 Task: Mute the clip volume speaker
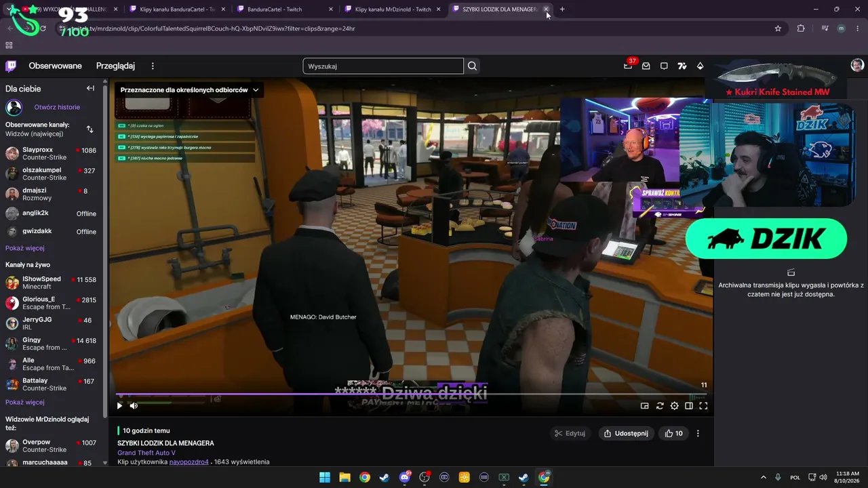[134, 406]
